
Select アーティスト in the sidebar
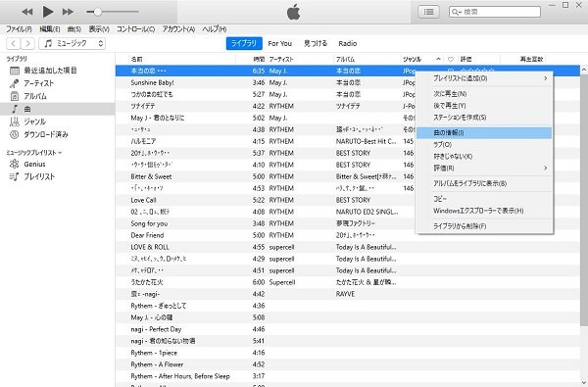(58, 83)
